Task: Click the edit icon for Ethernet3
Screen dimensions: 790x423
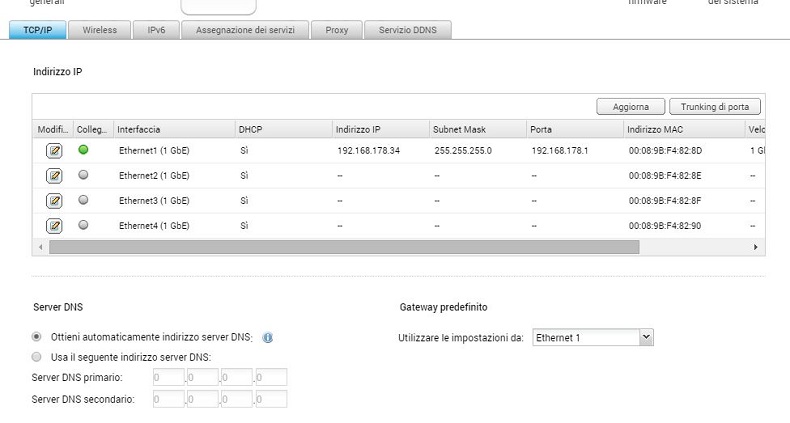Action: tap(54, 201)
